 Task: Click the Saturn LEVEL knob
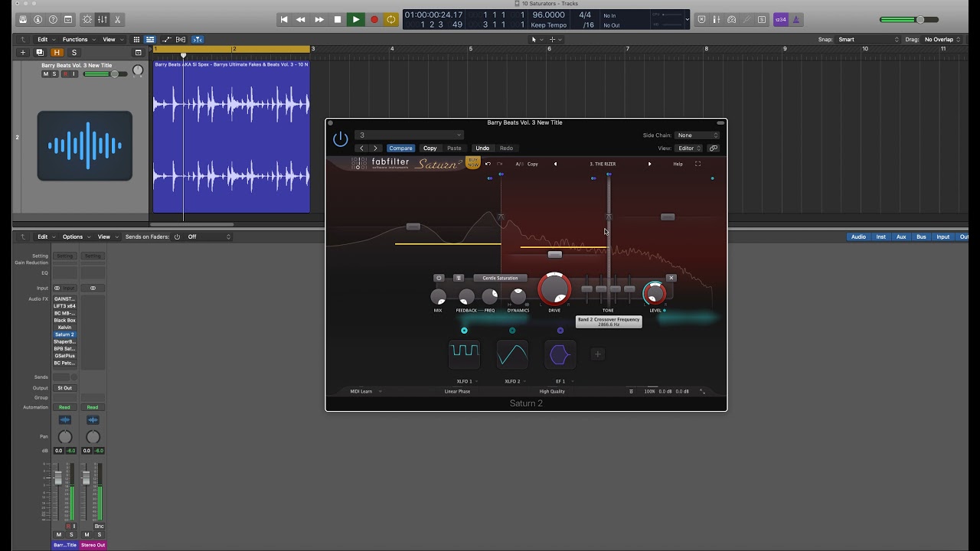pyautogui.click(x=655, y=293)
